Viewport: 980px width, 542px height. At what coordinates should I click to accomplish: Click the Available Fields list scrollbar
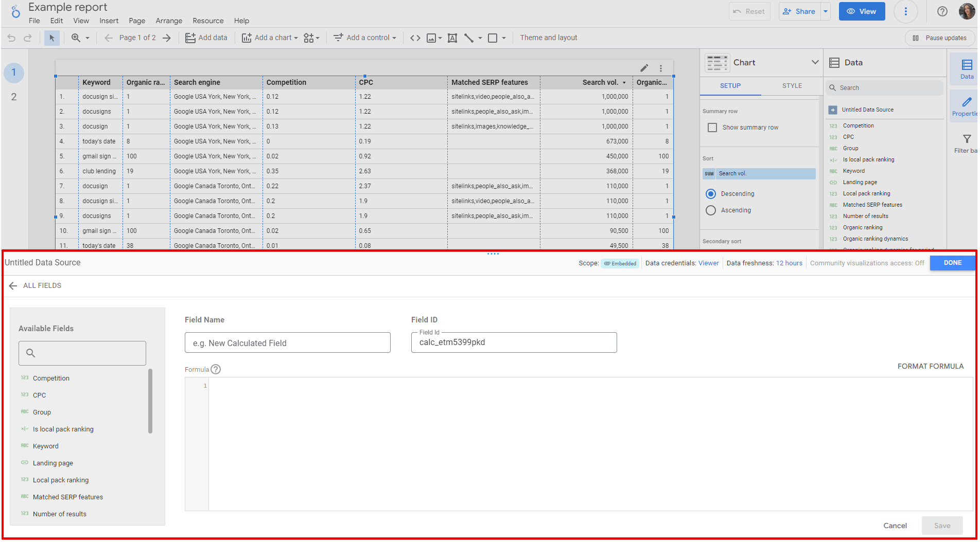click(x=150, y=401)
